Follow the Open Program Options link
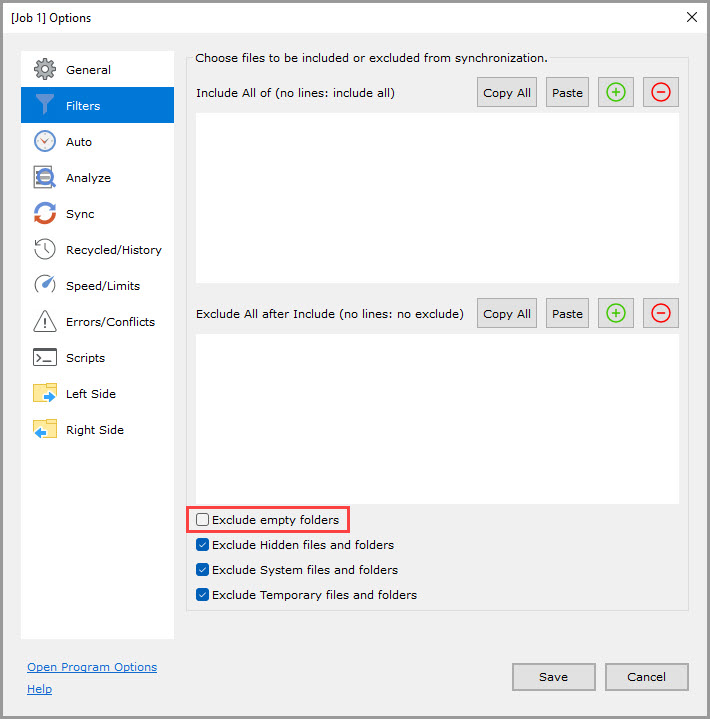 (92, 667)
